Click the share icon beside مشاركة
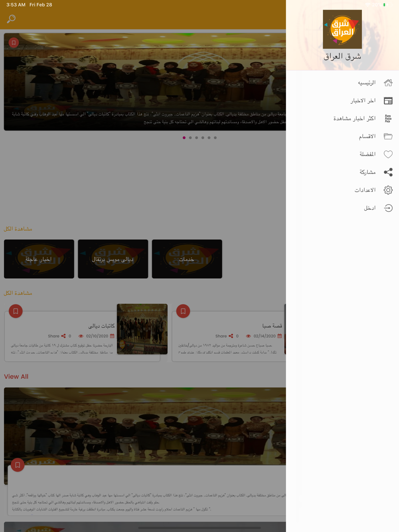 click(x=388, y=172)
